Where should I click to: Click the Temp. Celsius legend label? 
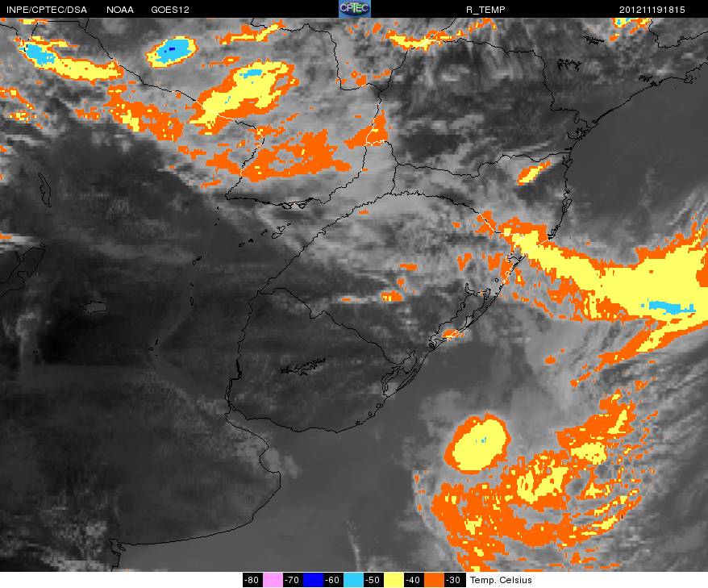(501, 580)
